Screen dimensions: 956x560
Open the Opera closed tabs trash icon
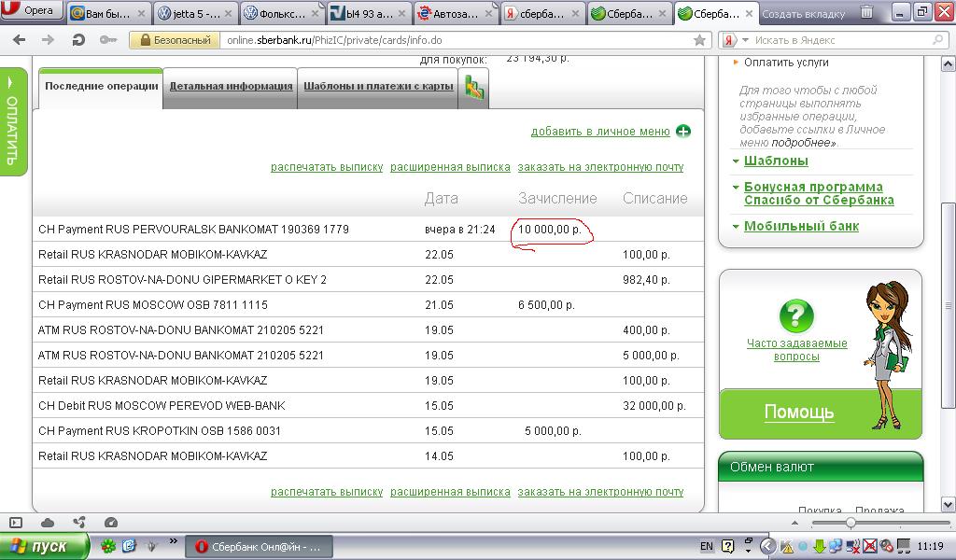click(x=867, y=13)
